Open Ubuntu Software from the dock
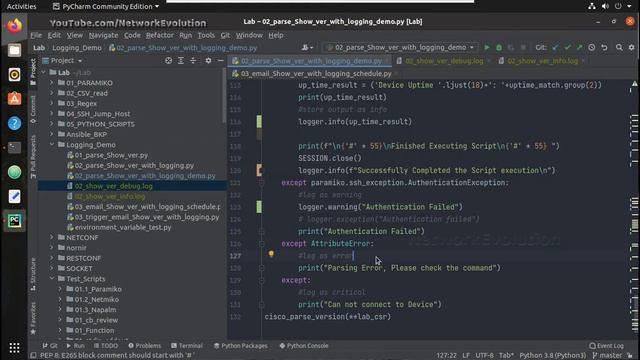Image resolution: width=640 pixels, height=360 pixels. coord(14,99)
